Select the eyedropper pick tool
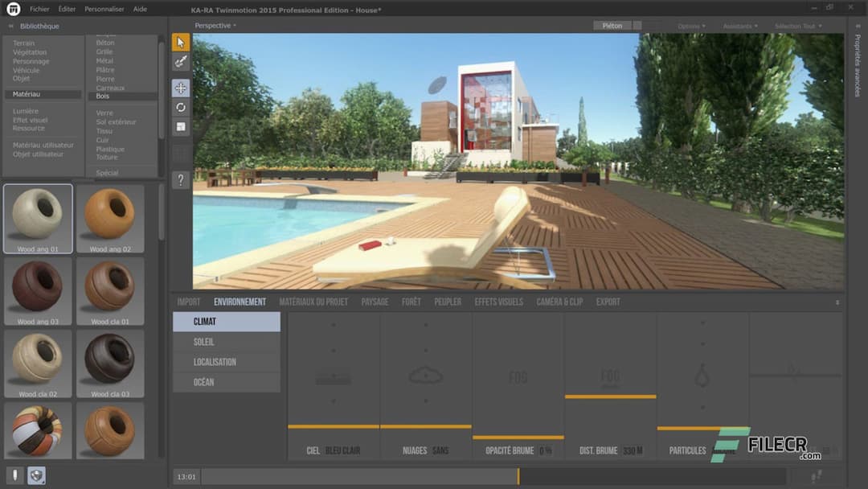 180,62
